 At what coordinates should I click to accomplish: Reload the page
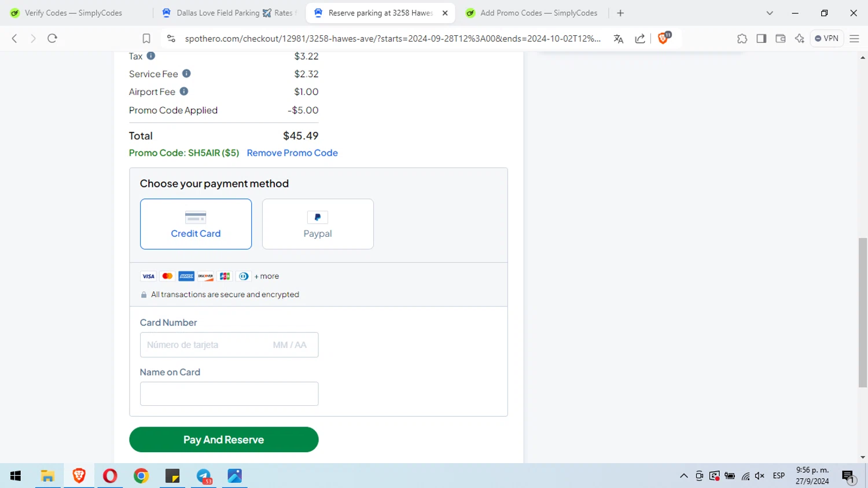pyautogui.click(x=52, y=38)
